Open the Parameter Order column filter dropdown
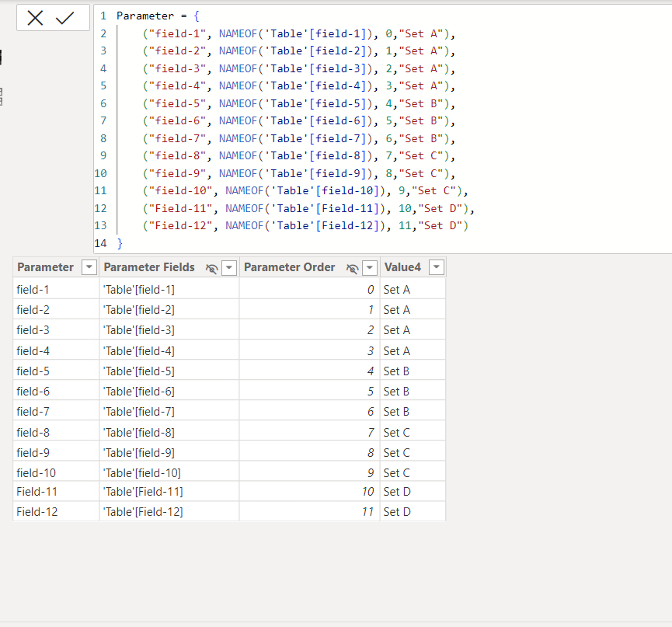The image size is (672, 627). point(370,268)
